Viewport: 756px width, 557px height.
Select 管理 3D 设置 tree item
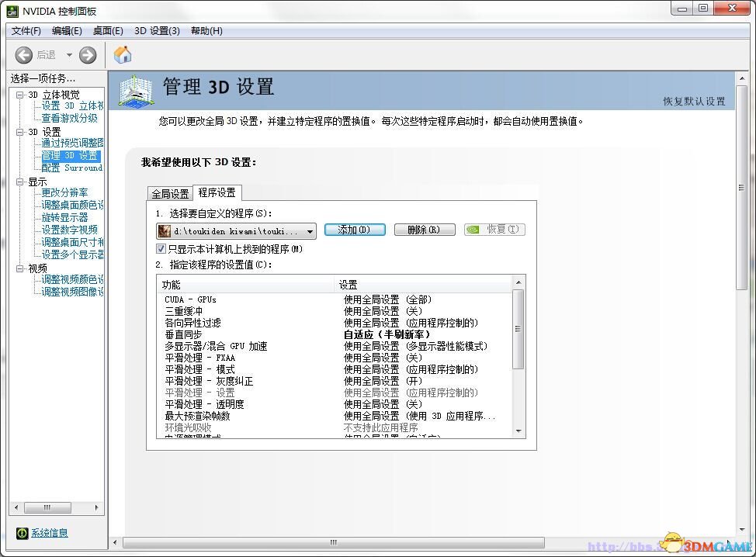[71, 156]
